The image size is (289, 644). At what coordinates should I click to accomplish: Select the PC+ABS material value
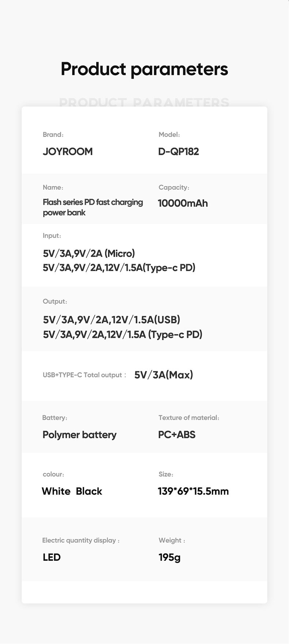pos(177,435)
